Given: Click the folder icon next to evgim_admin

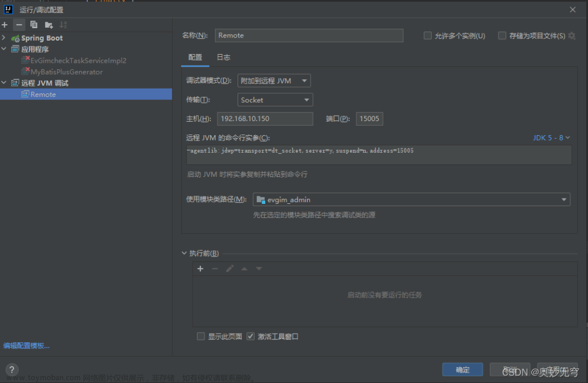Looking at the screenshot, I should (x=260, y=200).
